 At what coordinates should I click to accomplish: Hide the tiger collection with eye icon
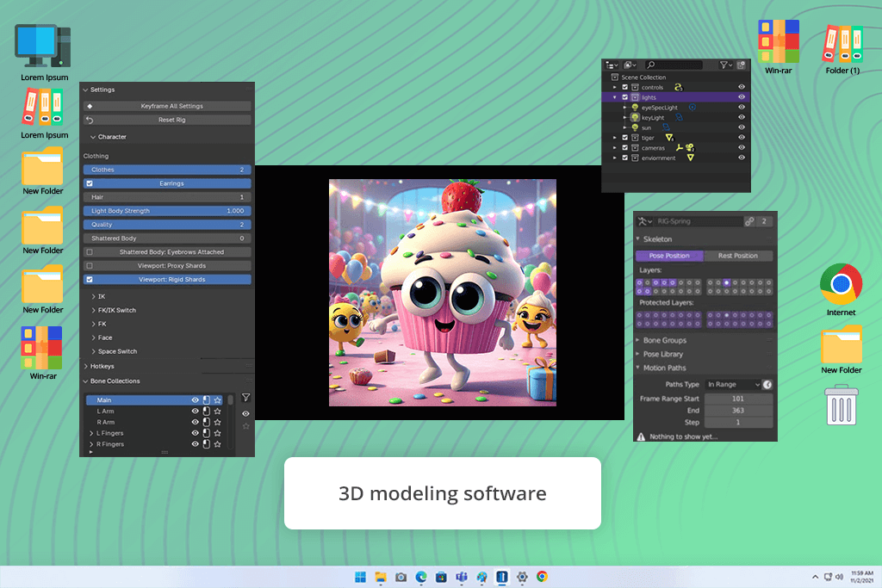(x=742, y=138)
